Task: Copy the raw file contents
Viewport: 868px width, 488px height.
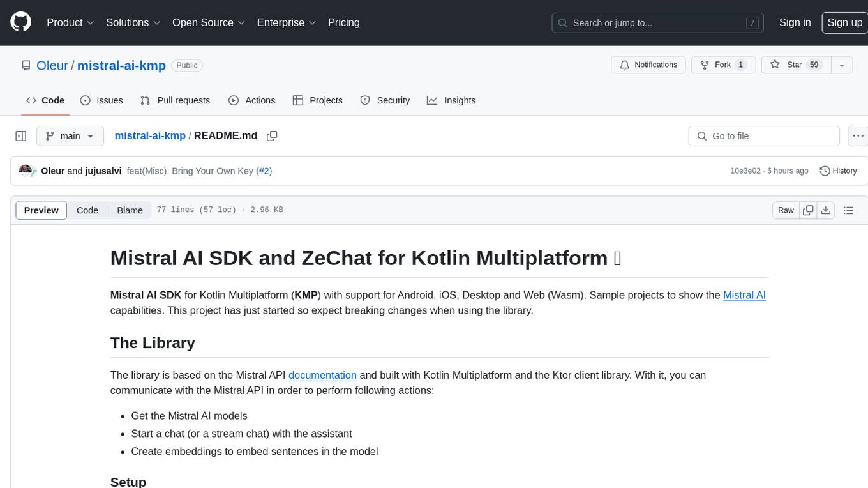Action: [808, 210]
